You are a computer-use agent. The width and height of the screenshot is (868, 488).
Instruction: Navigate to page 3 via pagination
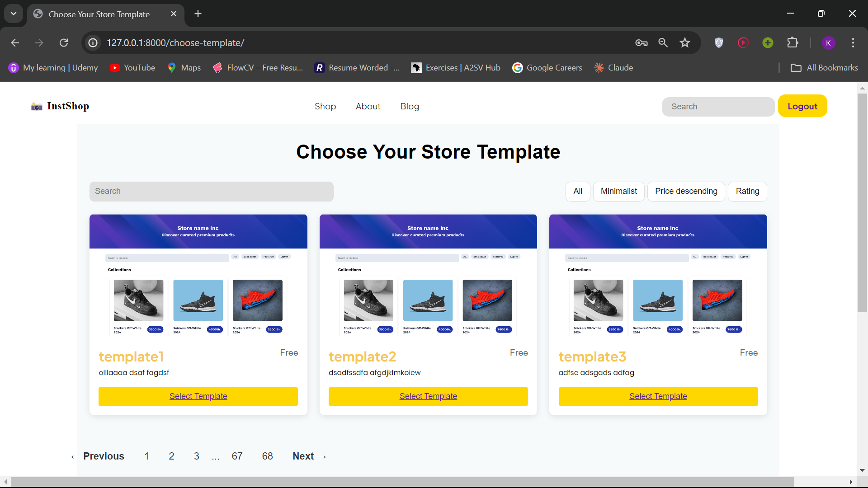tap(196, 456)
